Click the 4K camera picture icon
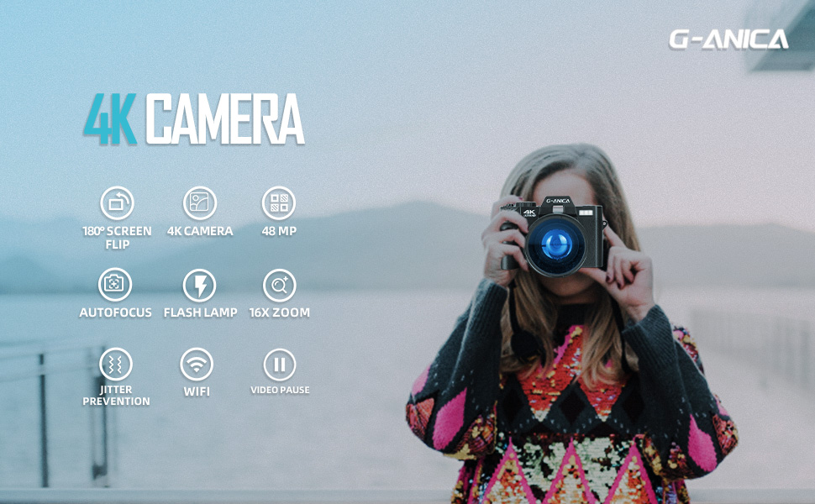Image resolution: width=815 pixels, height=504 pixels. click(x=200, y=203)
